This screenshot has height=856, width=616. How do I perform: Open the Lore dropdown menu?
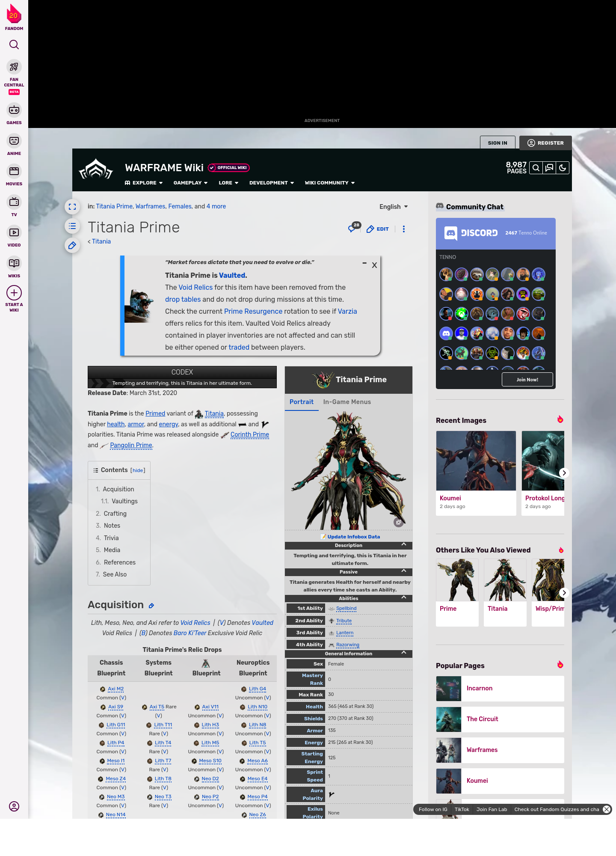pos(228,183)
